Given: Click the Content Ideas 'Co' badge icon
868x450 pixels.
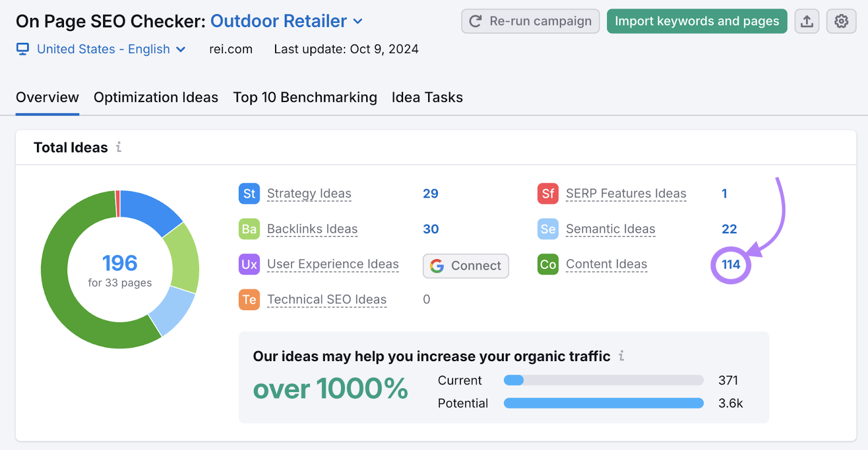Looking at the screenshot, I should pos(548,265).
